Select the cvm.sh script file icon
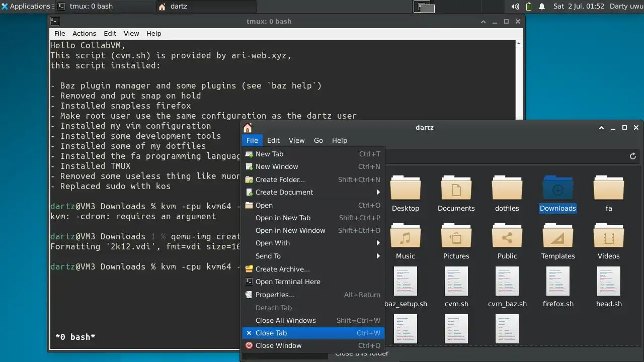 pos(456,281)
